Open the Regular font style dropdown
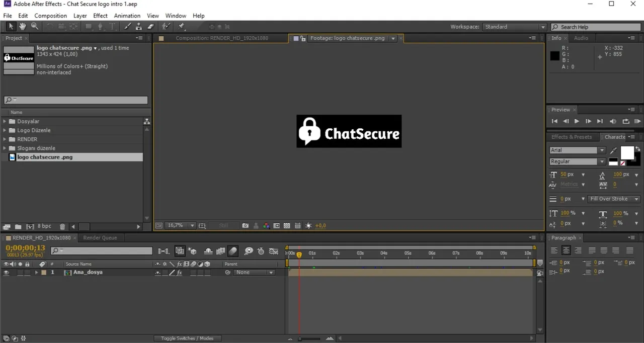This screenshot has height=343, width=644. [577, 161]
